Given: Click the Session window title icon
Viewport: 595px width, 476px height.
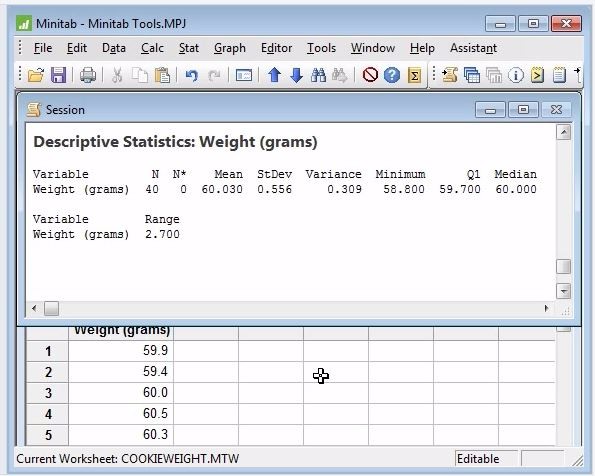Looking at the screenshot, I should coord(34,110).
